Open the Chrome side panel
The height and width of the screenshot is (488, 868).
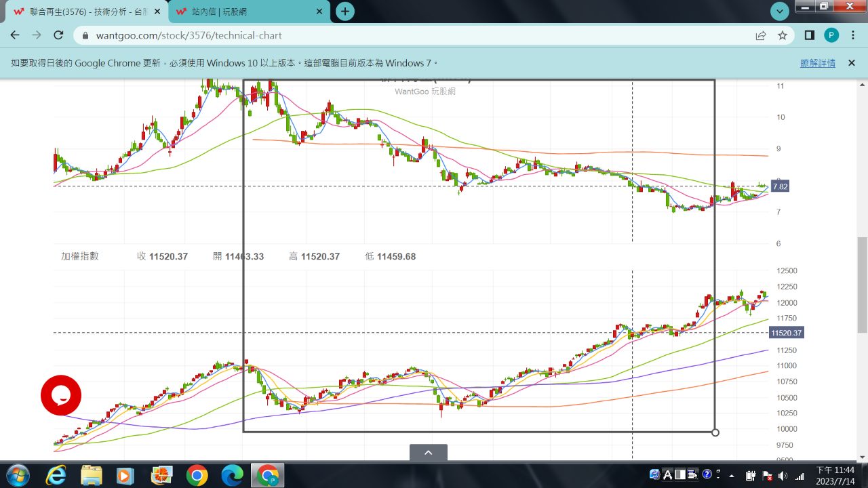tap(809, 35)
